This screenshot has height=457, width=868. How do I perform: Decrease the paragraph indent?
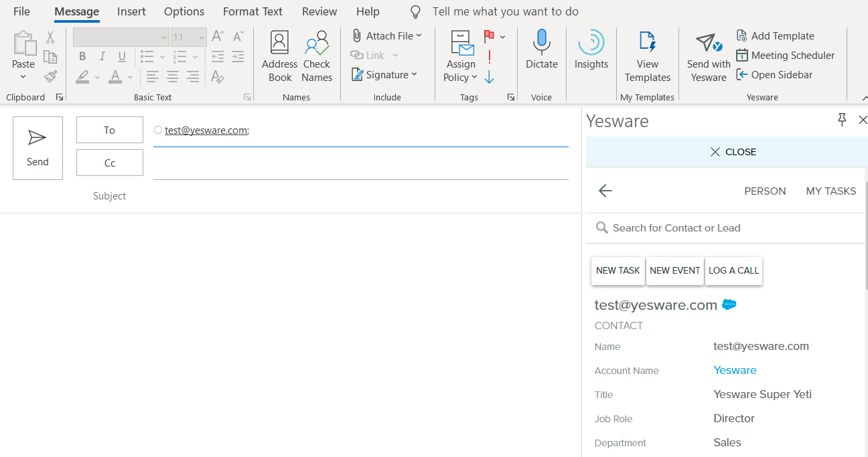pyautogui.click(x=218, y=56)
